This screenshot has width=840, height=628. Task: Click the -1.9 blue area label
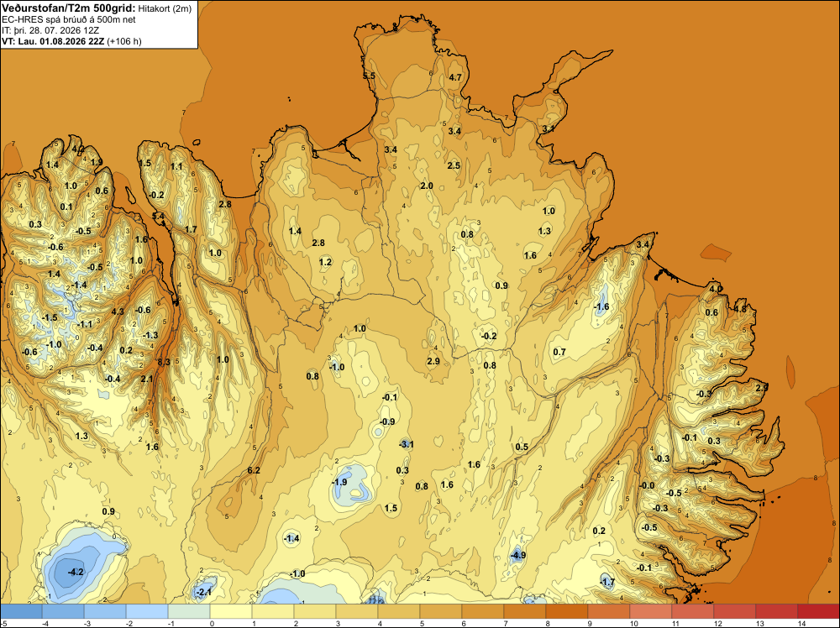coord(339,482)
